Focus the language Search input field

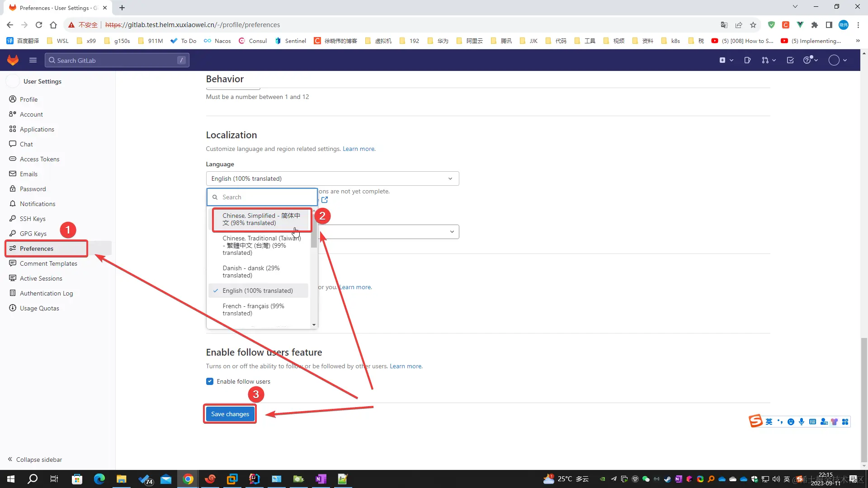[x=267, y=197]
